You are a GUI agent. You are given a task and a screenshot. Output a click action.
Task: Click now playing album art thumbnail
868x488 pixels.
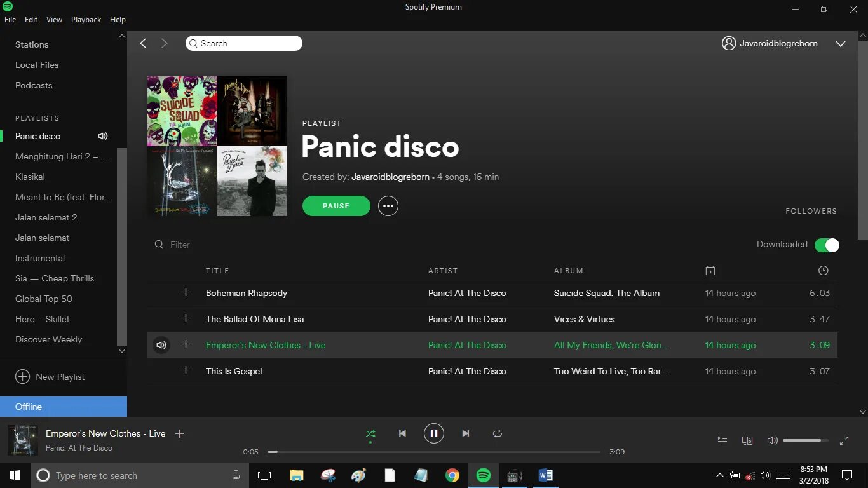pos(23,440)
